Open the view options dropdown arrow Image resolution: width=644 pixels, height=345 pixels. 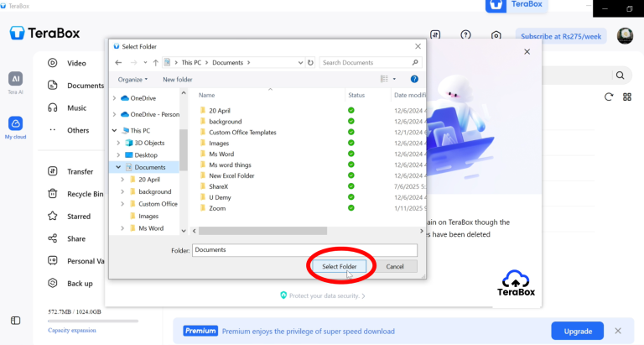pos(394,79)
